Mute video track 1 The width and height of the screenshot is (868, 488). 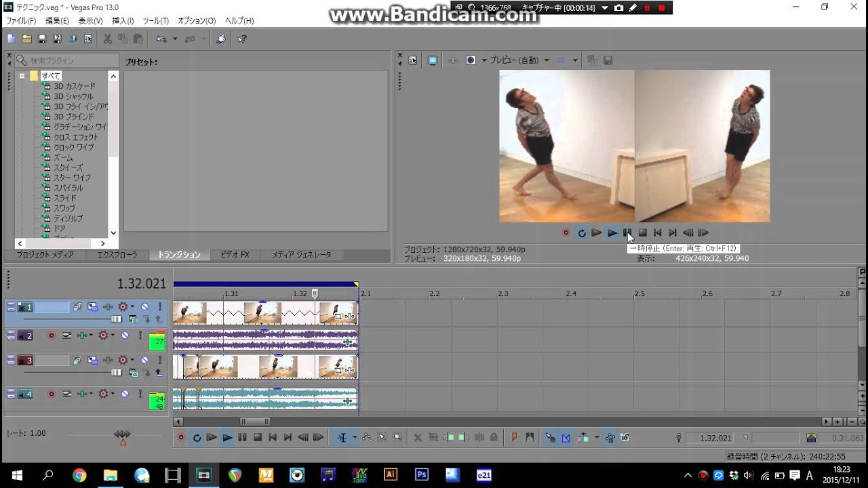pyautogui.click(x=144, y=307)
